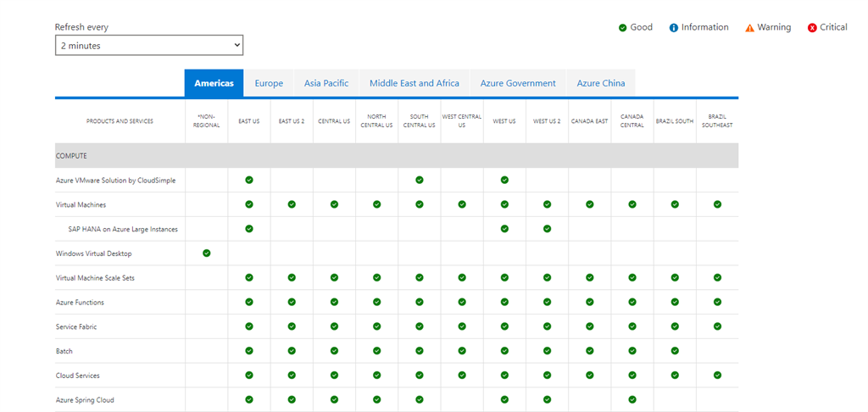
Task: Click the North Central US column header
Action: (377, 121)
